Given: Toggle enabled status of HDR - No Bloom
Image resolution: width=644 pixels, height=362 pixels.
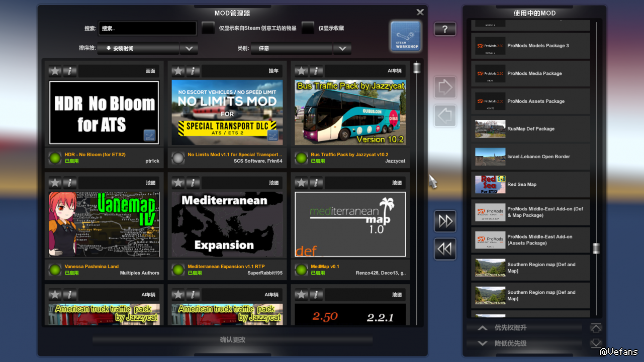Looking at the screenshot, I should point(55,158).
